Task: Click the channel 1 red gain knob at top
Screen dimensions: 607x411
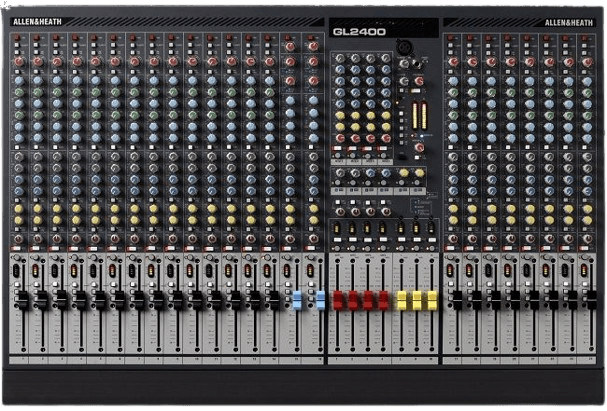Action: coord(18,61)
